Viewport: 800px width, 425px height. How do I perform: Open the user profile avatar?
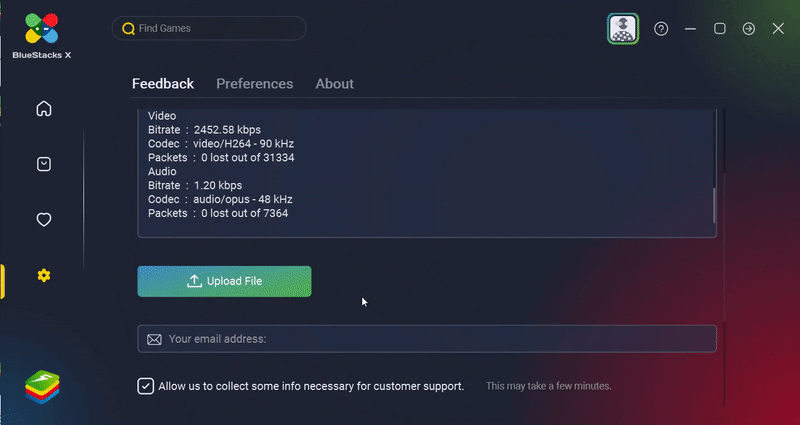click(623, 29)
